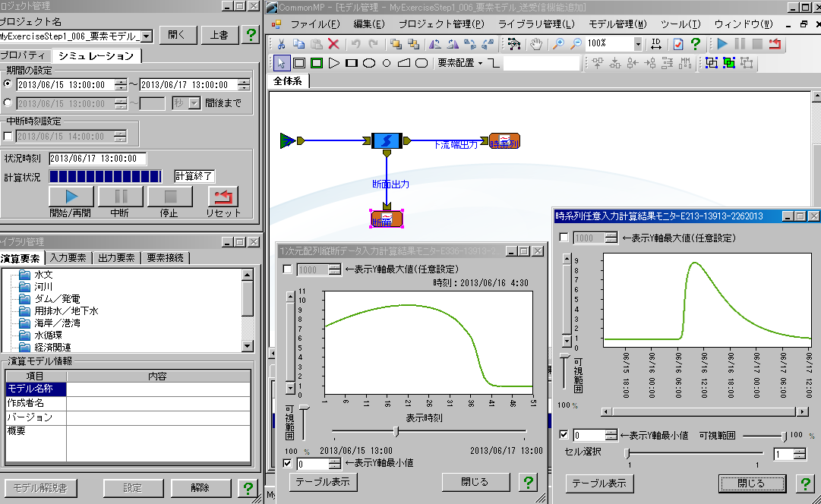Select the hand pan tool
The image size is (821, 504).
pyautogui.click(x=537, y=44)
